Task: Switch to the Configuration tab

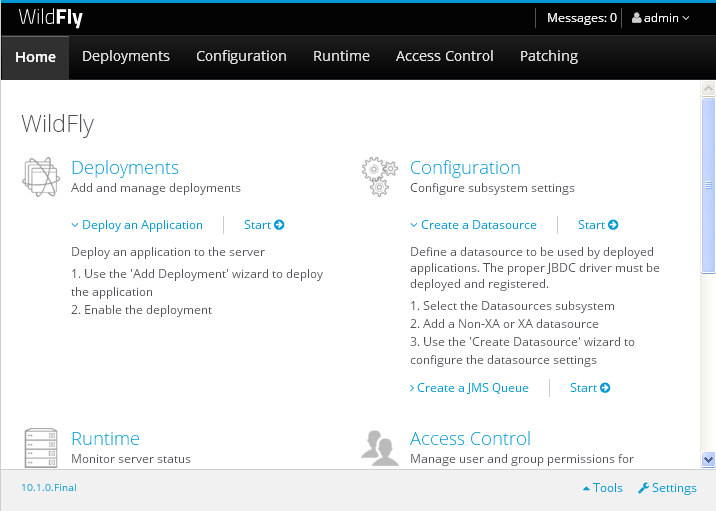Action: (x=241, y=56)
